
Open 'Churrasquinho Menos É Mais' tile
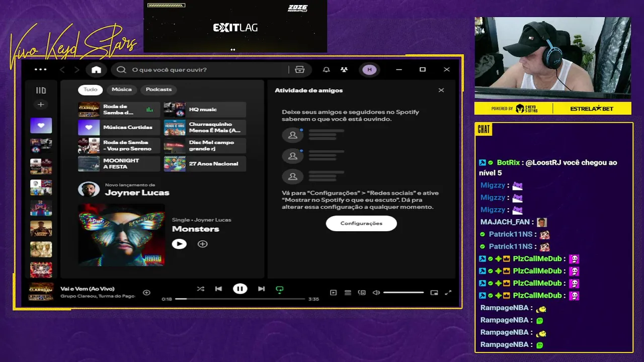pyautogui.click(x=205, y=128)
